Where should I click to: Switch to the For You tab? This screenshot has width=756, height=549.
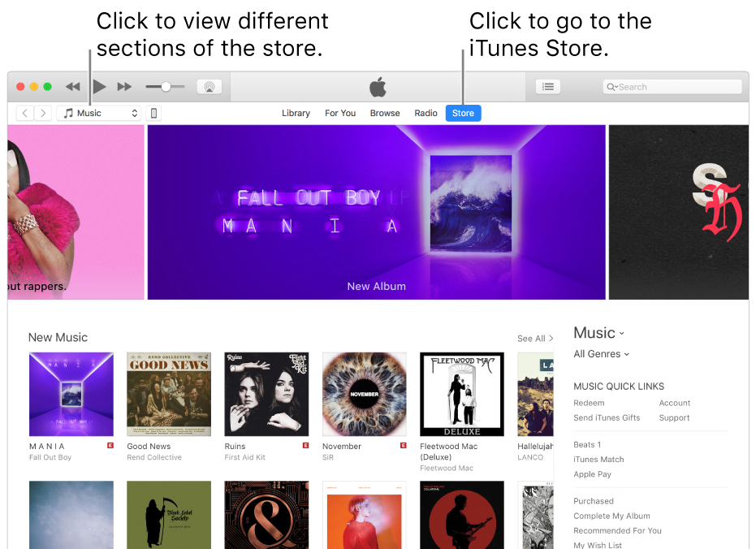(340, 113)
